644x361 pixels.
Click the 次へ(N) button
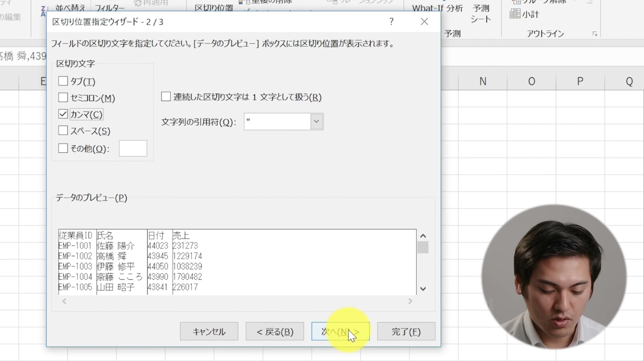(341, 331)
